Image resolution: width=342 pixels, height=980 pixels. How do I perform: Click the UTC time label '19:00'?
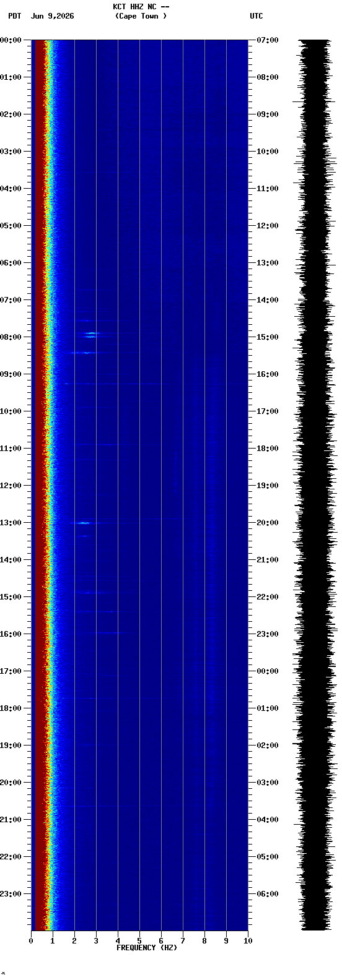tap(268, 486)
